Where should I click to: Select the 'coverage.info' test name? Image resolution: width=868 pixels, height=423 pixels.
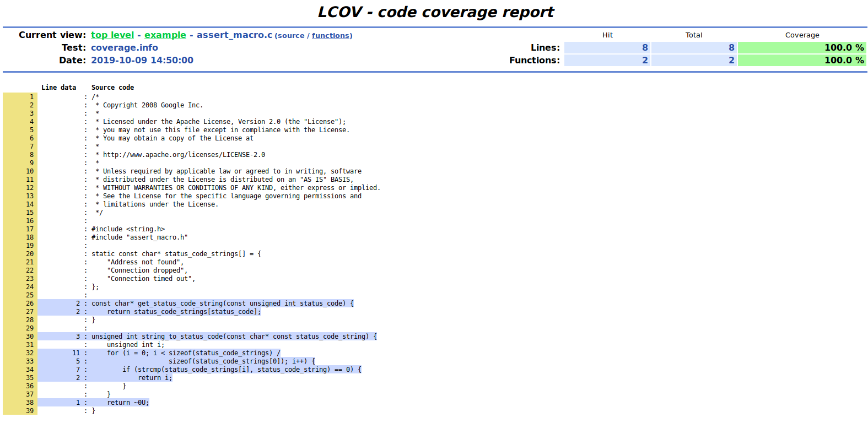pyautogui.click(x=125, y=47)
